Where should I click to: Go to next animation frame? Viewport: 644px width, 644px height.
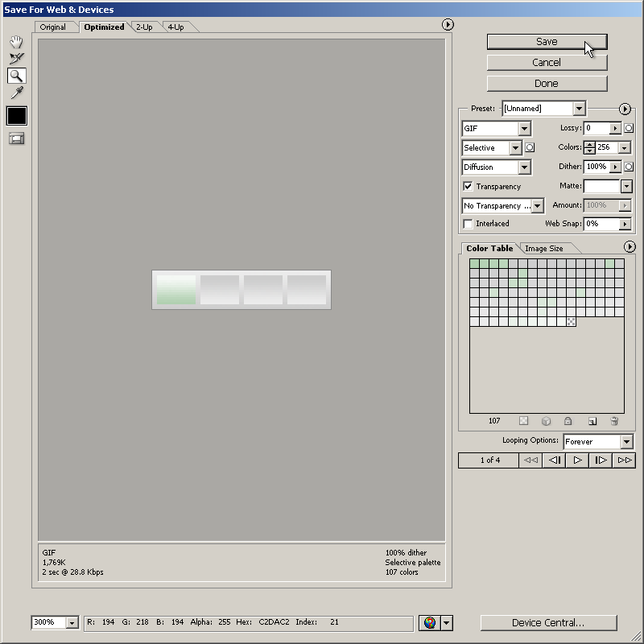tap(601, 460)
